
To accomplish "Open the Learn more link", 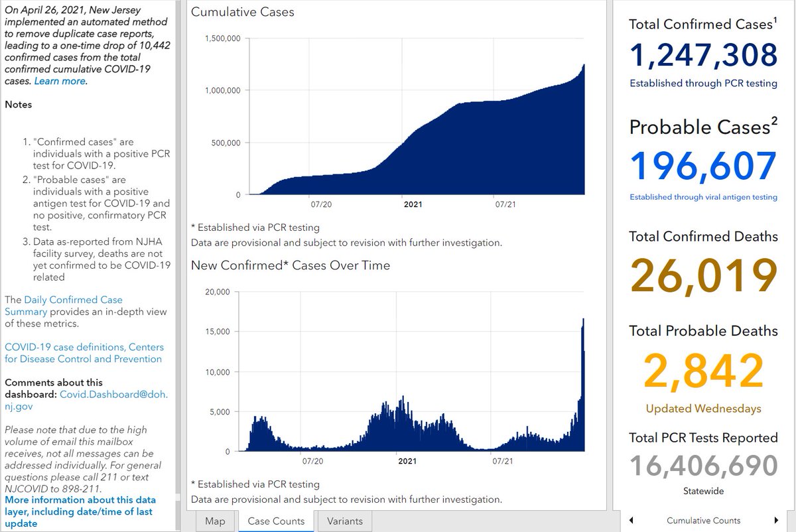I will tap(60, 81).
